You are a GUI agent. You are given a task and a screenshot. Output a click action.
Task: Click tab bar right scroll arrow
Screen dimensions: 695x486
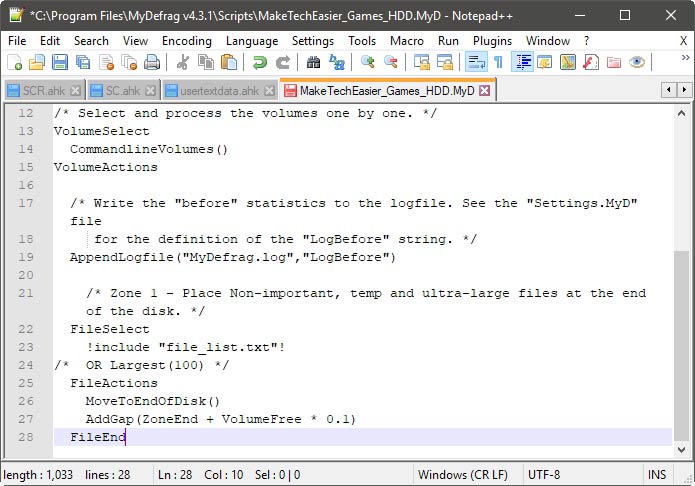point(684,90)
